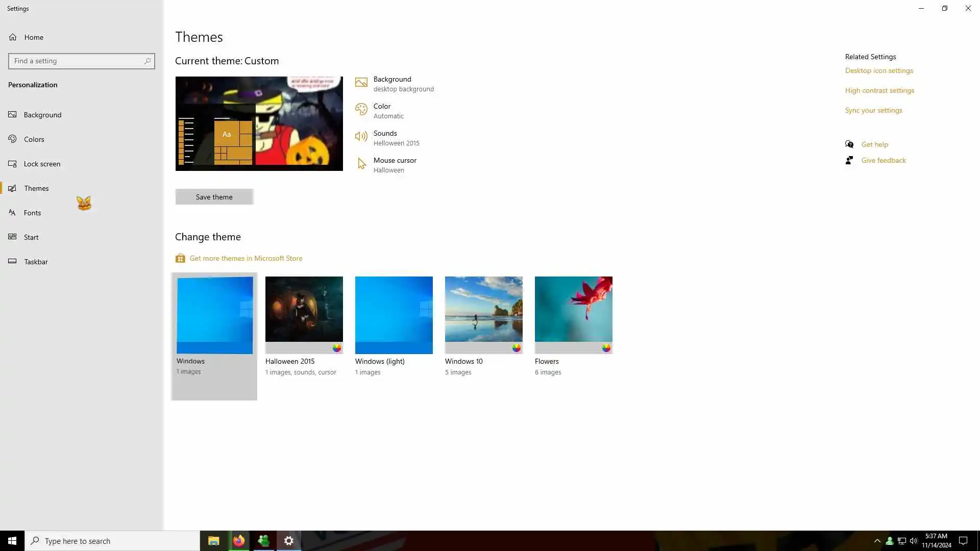Click the High contrast settings link
980x551 pixels.
point(879,90)
